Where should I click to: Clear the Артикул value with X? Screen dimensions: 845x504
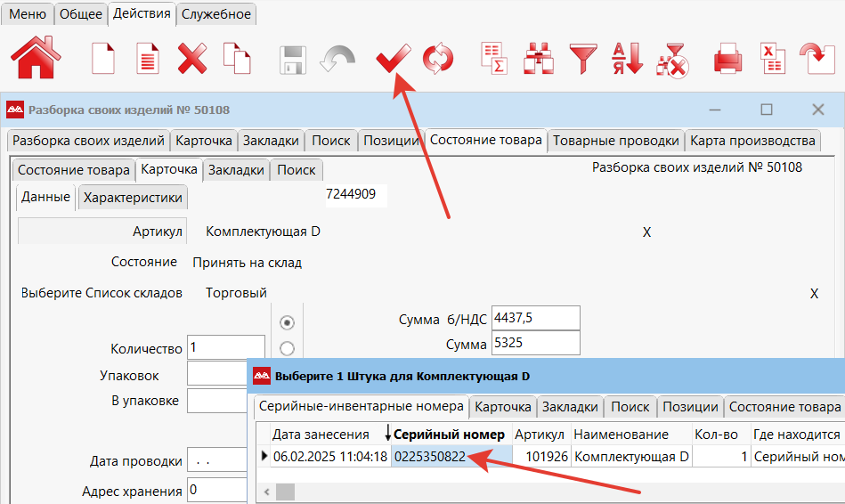coord(647,232)
